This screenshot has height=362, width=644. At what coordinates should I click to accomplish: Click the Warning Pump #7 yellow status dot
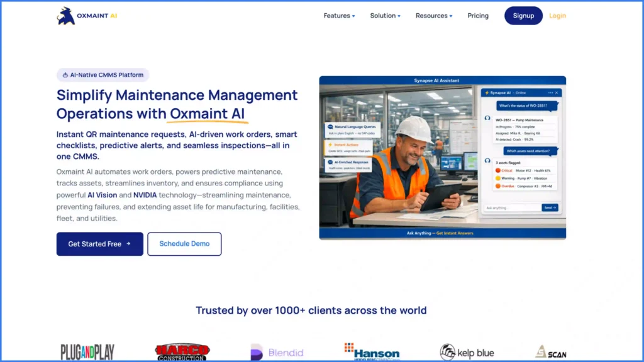[498, 178]
